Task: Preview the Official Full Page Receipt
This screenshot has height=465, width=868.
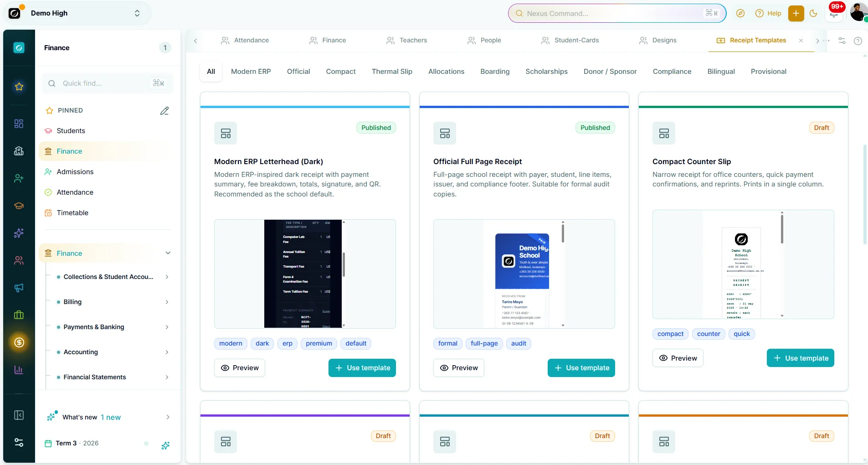Action: pyautogui.click(x=459, y=368)
